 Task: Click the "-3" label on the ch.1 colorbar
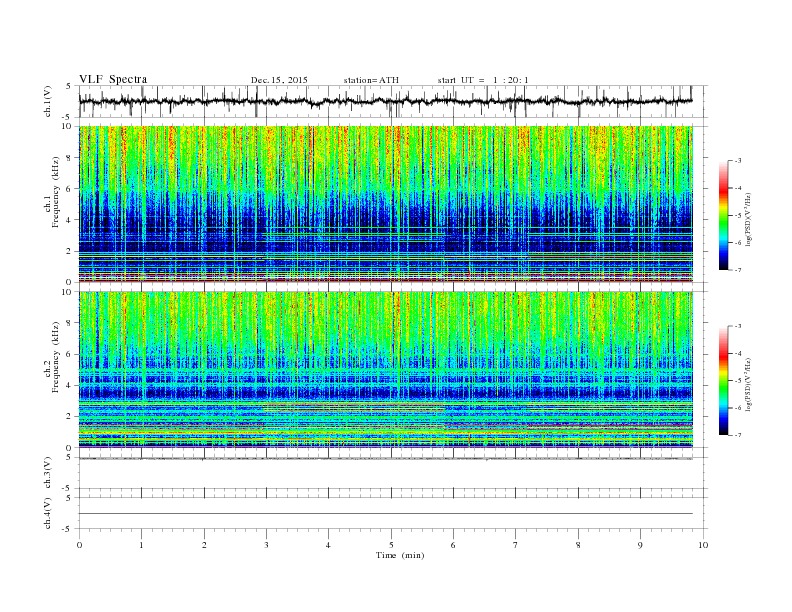click(x=738, y=161)
